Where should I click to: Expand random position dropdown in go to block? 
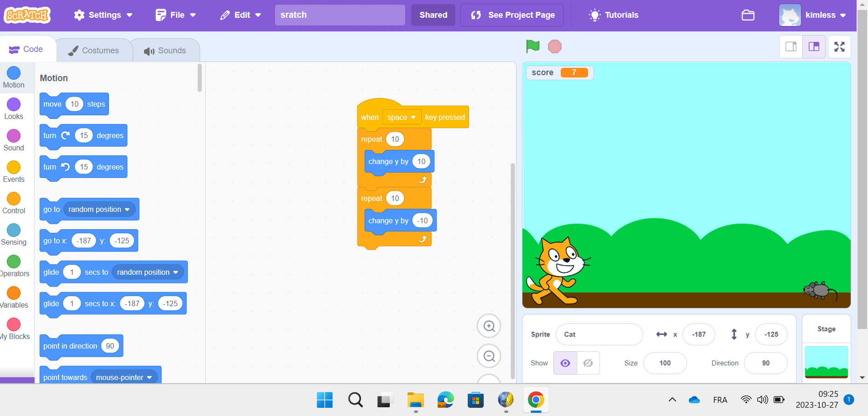(99, 210)
